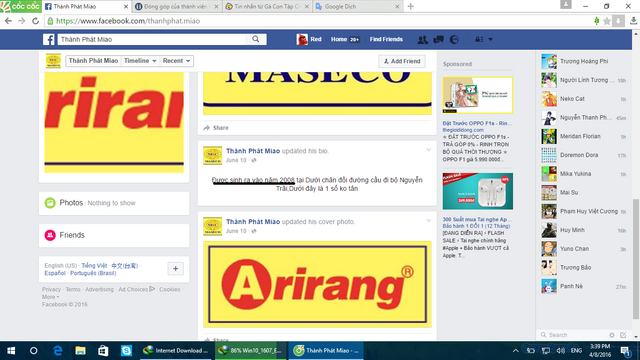640x360 pixels.
Task: Click the Red profile picture in top bar
Action: pos(302,39)
